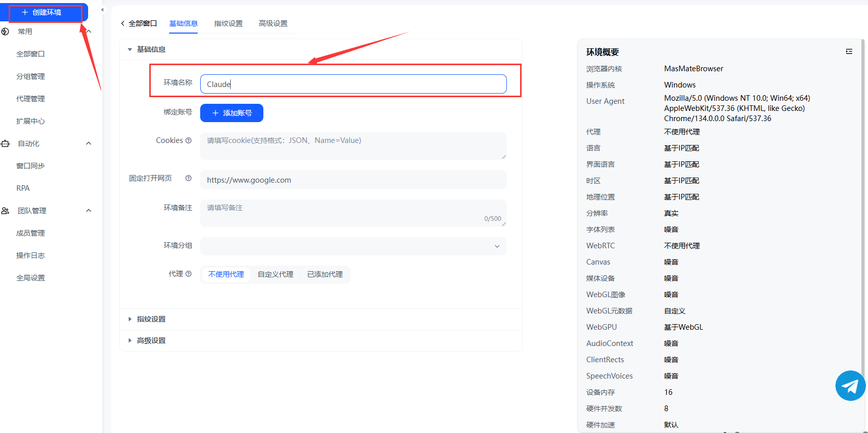
Task: Expand the 高级设置 collapsed section
Action: tap(151, 340)
